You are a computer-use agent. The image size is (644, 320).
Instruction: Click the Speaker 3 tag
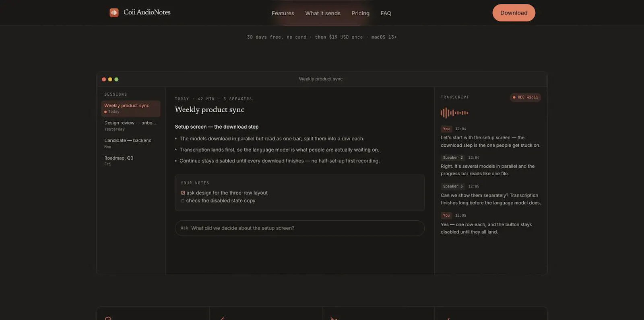pos(453,187)
